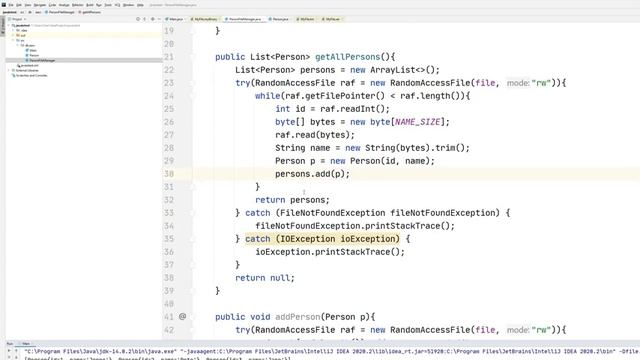Open the Navigate menu

(40, 5)
